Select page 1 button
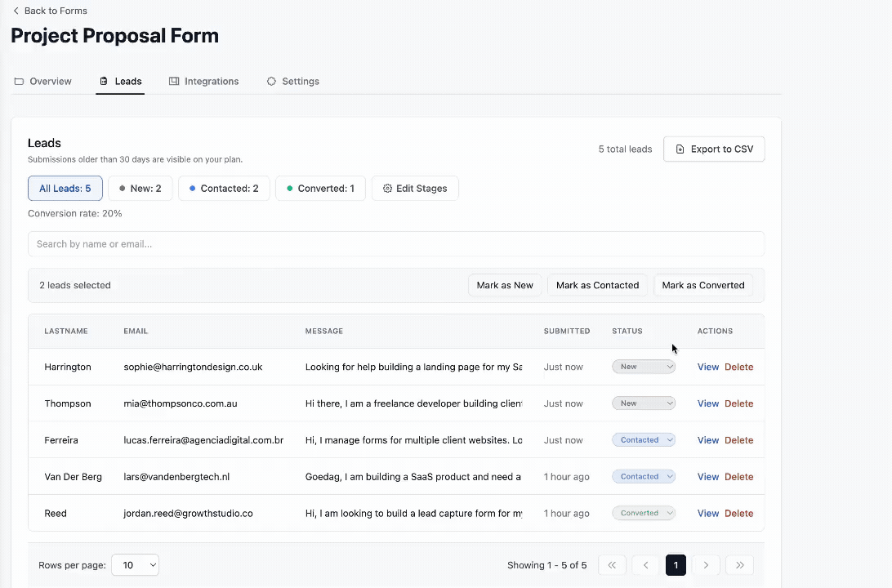This screenshot has height=588, width=892. tap(676, 565)
